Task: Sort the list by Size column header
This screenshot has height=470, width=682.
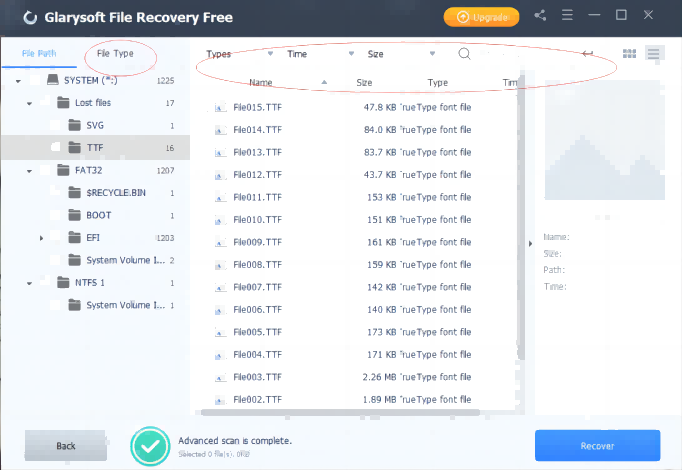Action: tap(364, 83)
